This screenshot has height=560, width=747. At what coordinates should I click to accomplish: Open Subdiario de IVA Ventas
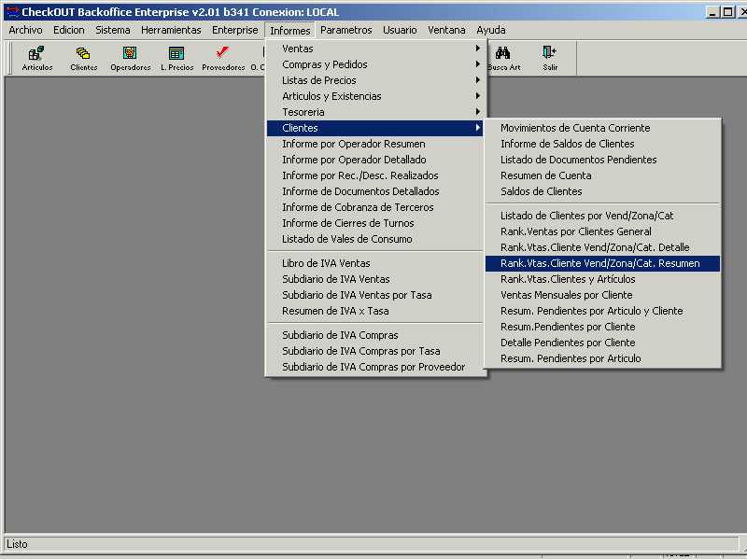click(x=375, y=279)
